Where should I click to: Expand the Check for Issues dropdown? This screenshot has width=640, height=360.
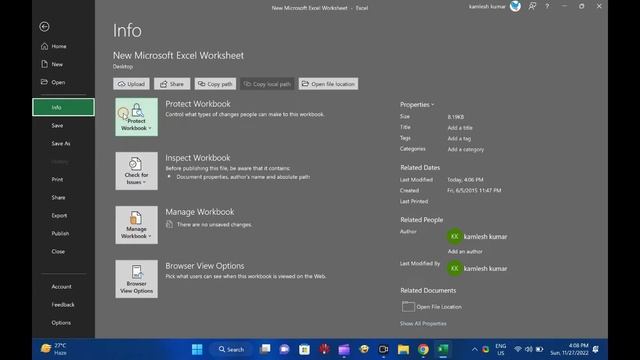pyautogui.click(x=136, y=171)
